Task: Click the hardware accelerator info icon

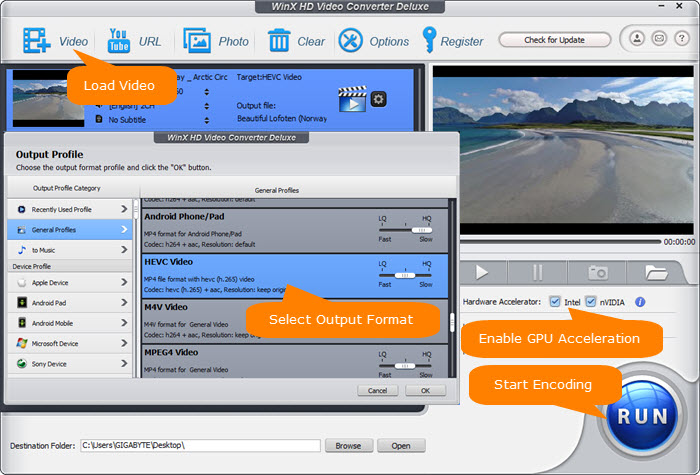Action: tap(640, 302)
